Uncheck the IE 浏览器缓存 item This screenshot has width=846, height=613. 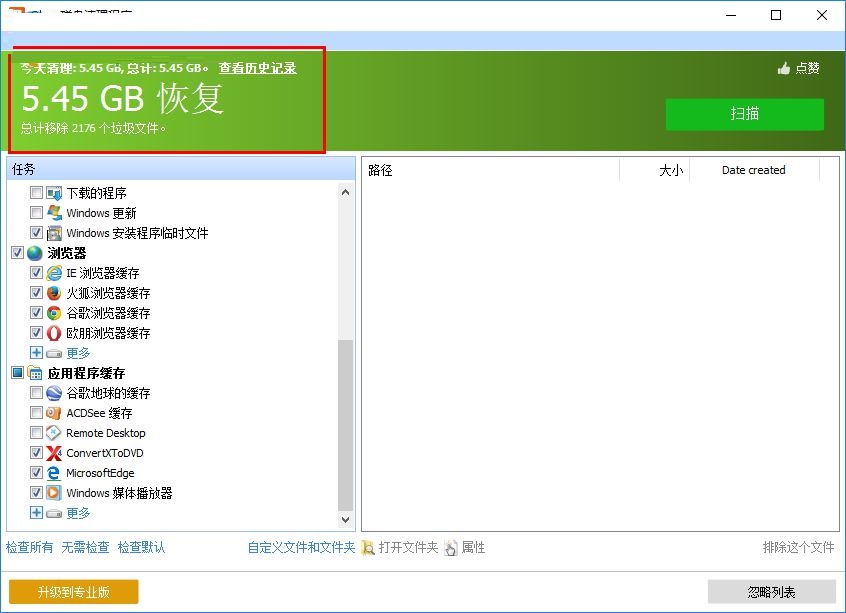click(x=34, y=273)
